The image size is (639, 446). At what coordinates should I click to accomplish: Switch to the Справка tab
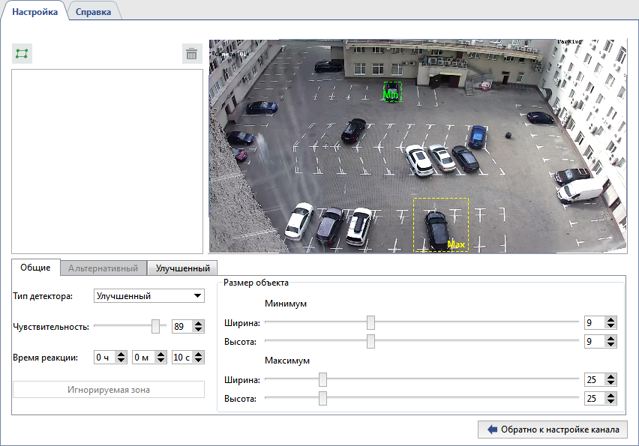(93, 12)
